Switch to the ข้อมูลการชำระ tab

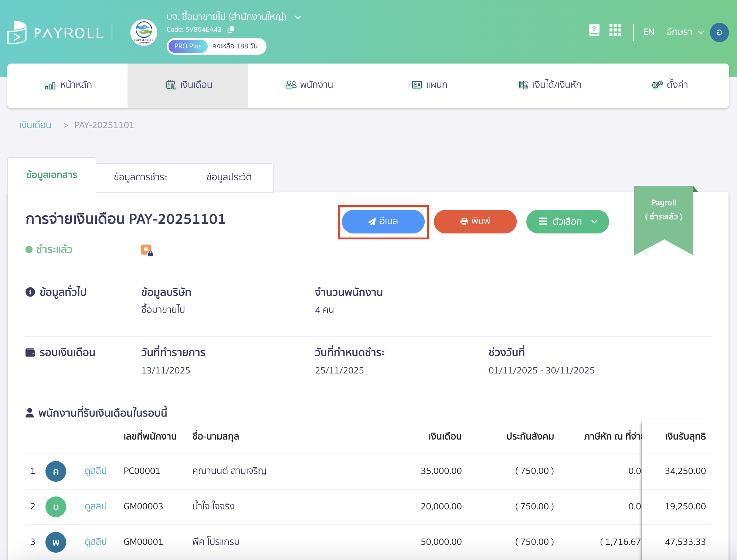[140, 177]
